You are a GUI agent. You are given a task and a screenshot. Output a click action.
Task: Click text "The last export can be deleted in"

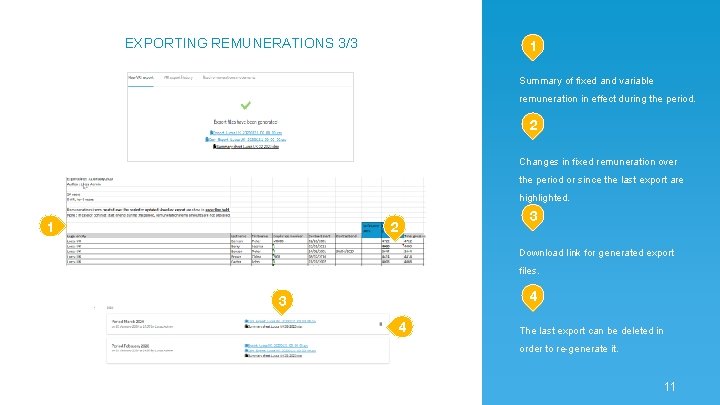click(x=591, y=331)
